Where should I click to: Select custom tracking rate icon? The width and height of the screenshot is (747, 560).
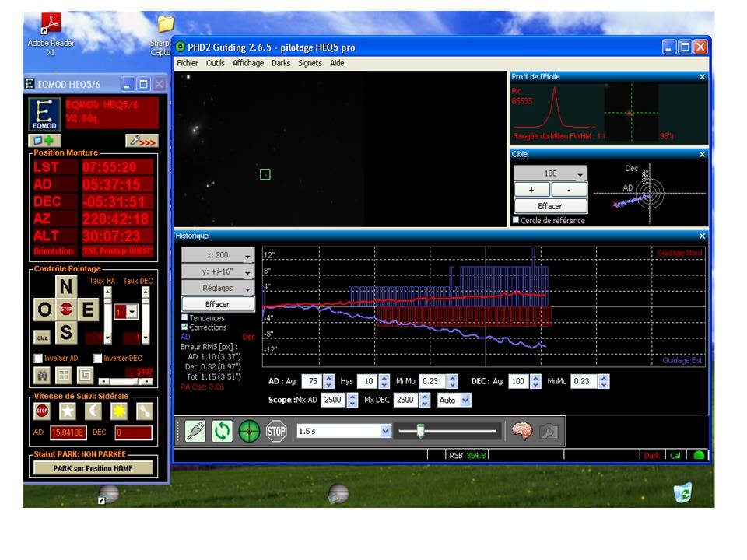coord(145,411)
